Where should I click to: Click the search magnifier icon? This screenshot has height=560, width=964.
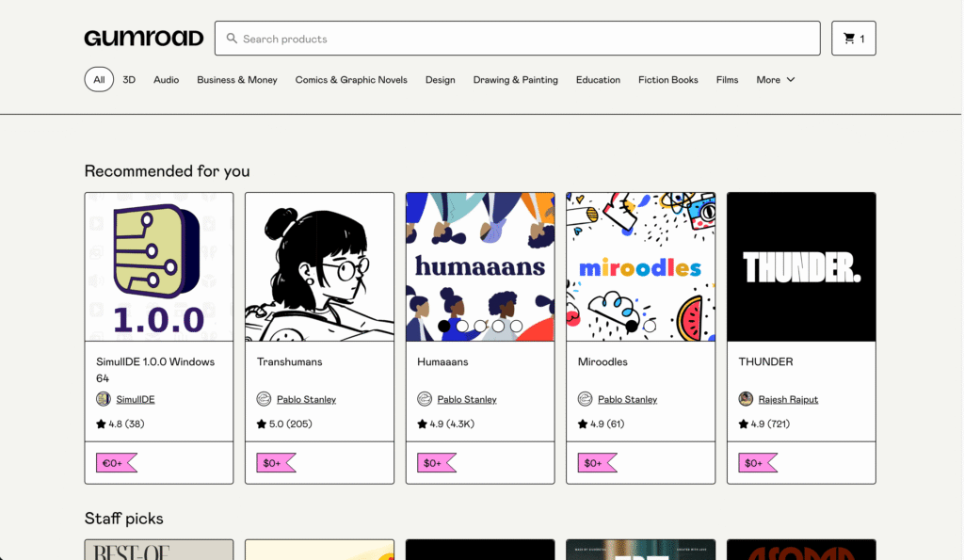[232, 38]
